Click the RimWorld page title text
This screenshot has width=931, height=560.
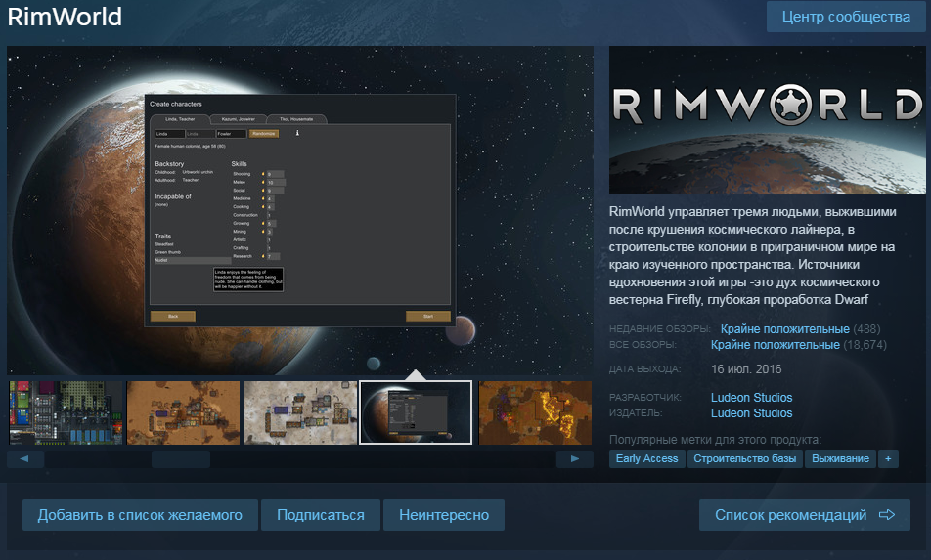pyautogui.click(x=65, y=17)
